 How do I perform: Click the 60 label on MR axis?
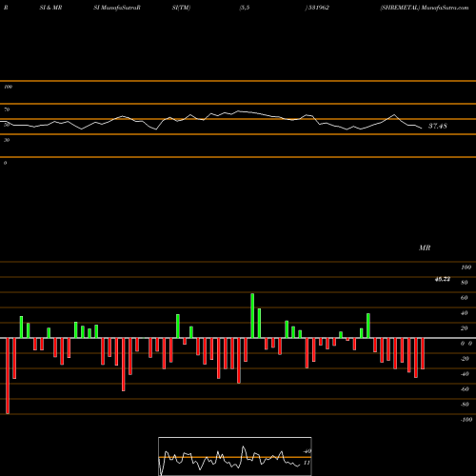pos(465,298)
